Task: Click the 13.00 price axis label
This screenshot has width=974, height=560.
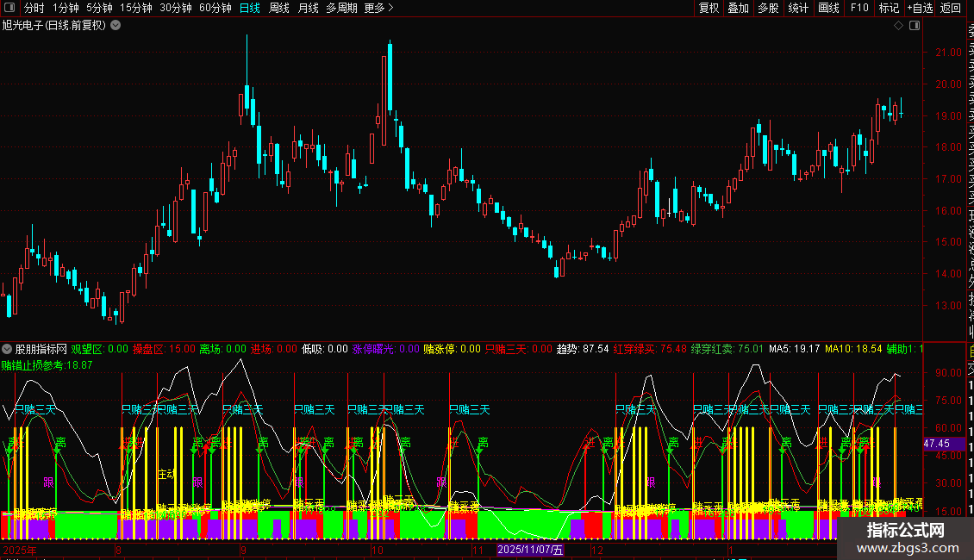Action: click(x=948, y=306)
